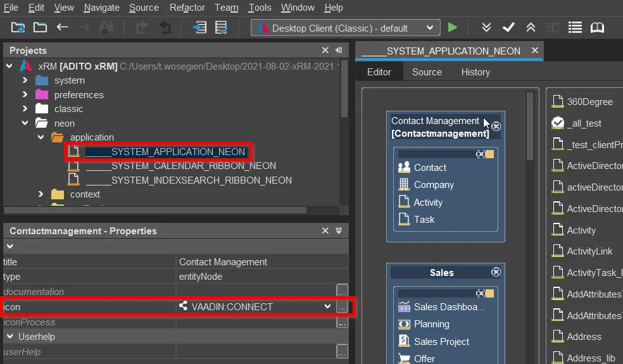This screenshot has height=364, width=623.
Task: Remove the Sales group via its X icon
Action: click(x=496, y=272)
